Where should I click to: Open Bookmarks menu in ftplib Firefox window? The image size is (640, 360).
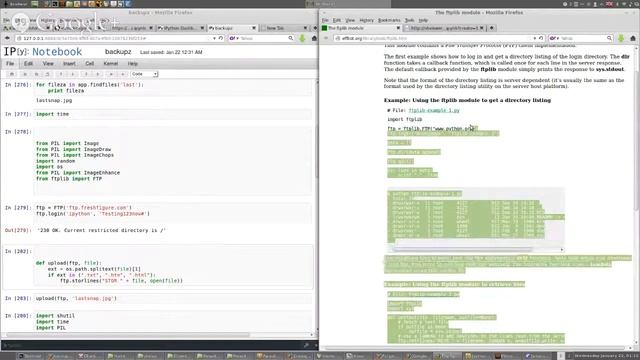[389, 20]
